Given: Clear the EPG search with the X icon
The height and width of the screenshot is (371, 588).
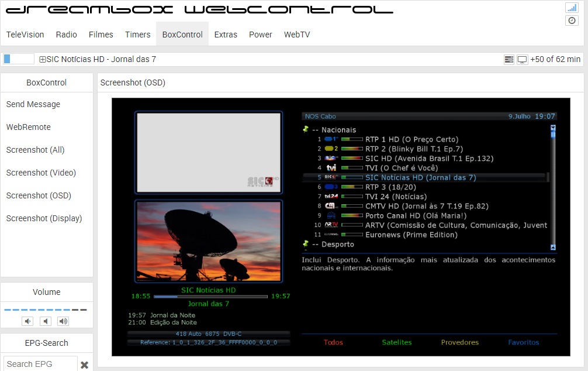Looking at the screenshot, I should click(x=84, y=365).
